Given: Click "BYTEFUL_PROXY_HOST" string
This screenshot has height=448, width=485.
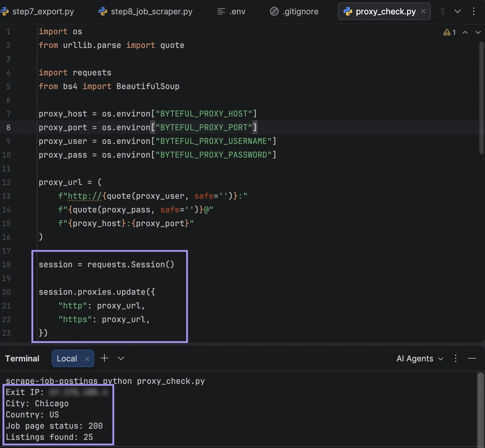Looking at the screenshot, I should tap(204, 114).
